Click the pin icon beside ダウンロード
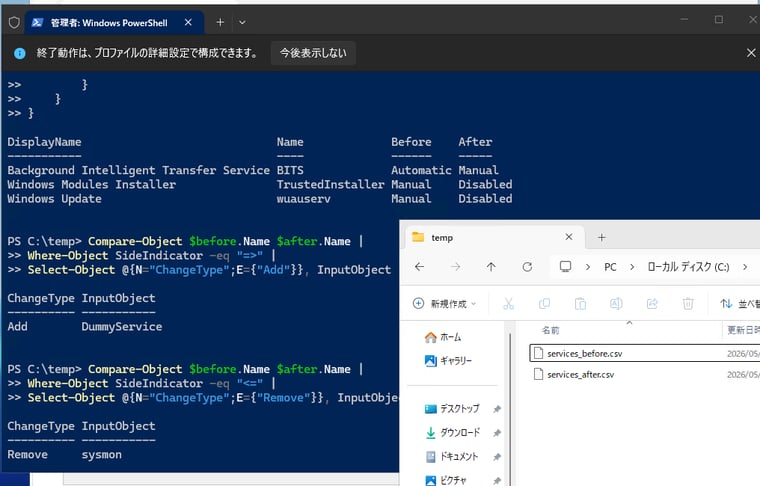 [x=497, y=433]
